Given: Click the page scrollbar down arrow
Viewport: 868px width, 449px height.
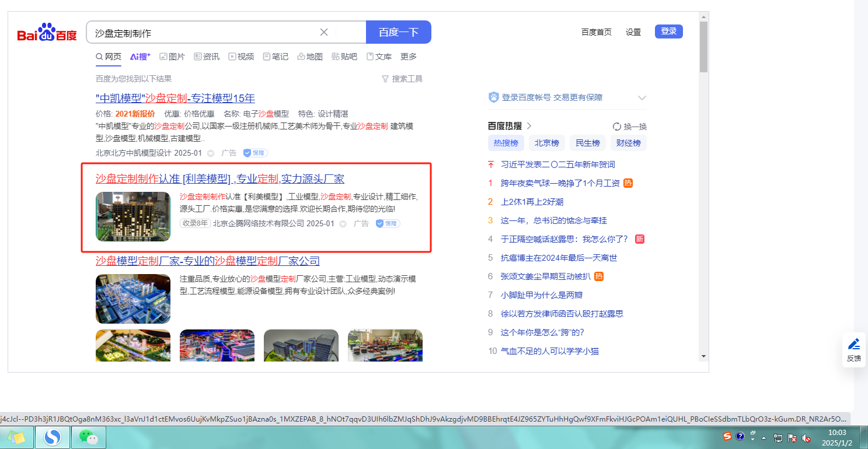Looking at the screenshot, I should [703, 356].
